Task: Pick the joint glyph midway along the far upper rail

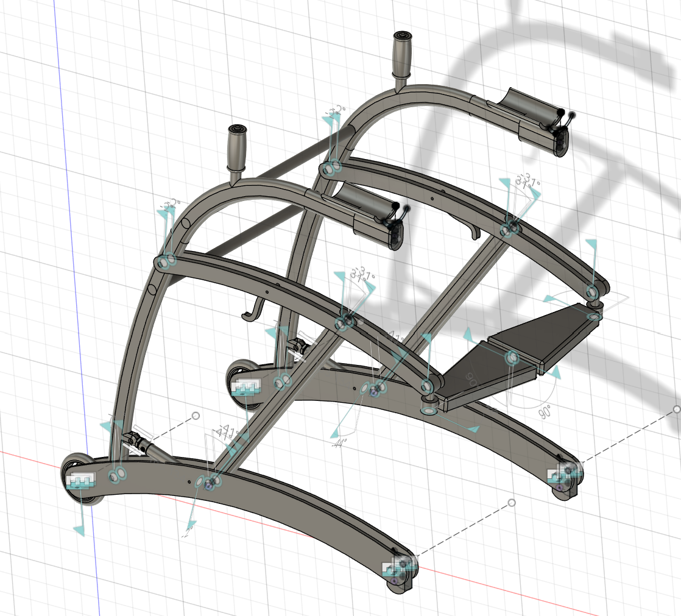Action: pyautogui.click(x=510, y=228)
